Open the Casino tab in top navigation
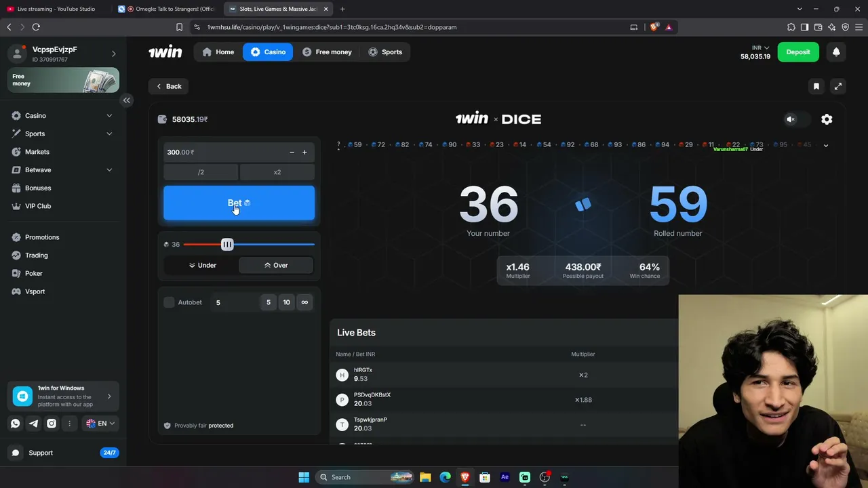This screenshot has width=868, height=488. pos(268,52)
